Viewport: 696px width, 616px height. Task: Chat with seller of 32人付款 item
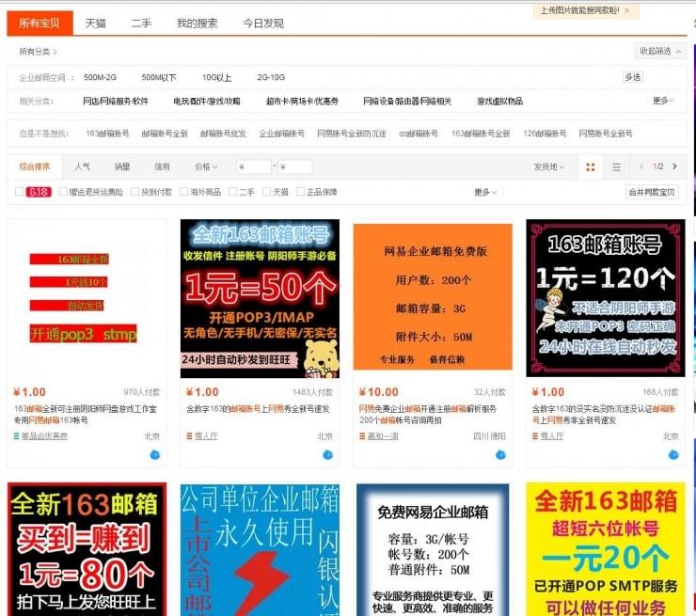(500, 455)
